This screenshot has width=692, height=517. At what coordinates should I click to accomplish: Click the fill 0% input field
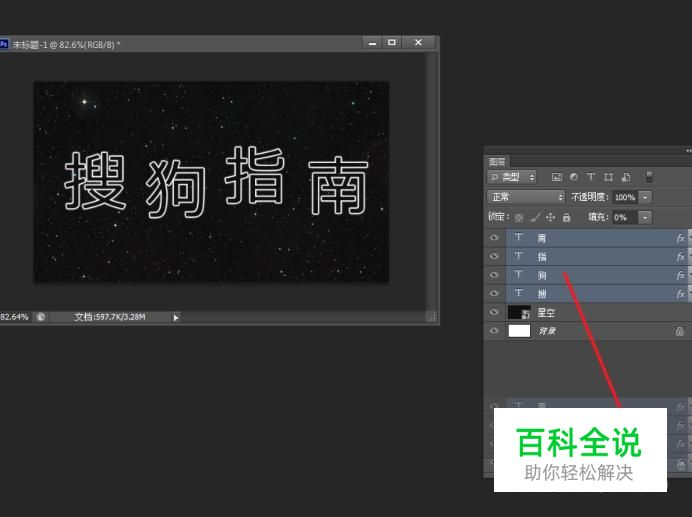[625, 217]
